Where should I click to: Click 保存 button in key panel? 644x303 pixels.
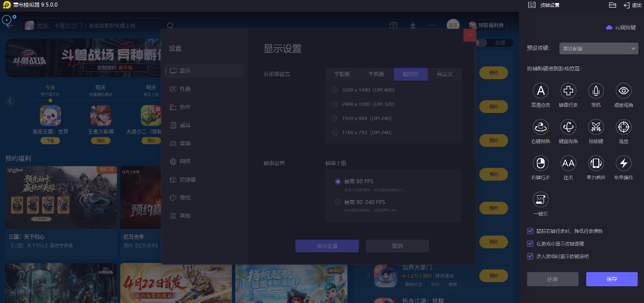(x=612, y=279)
